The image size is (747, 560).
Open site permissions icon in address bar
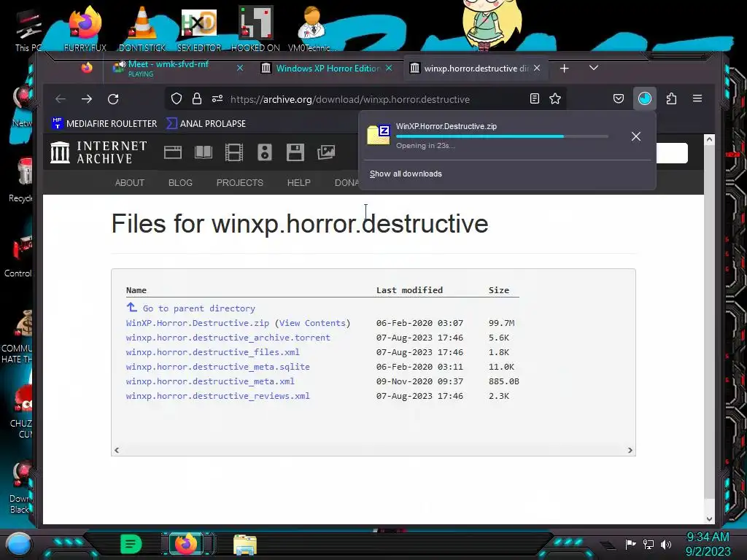tap(217, 99)
